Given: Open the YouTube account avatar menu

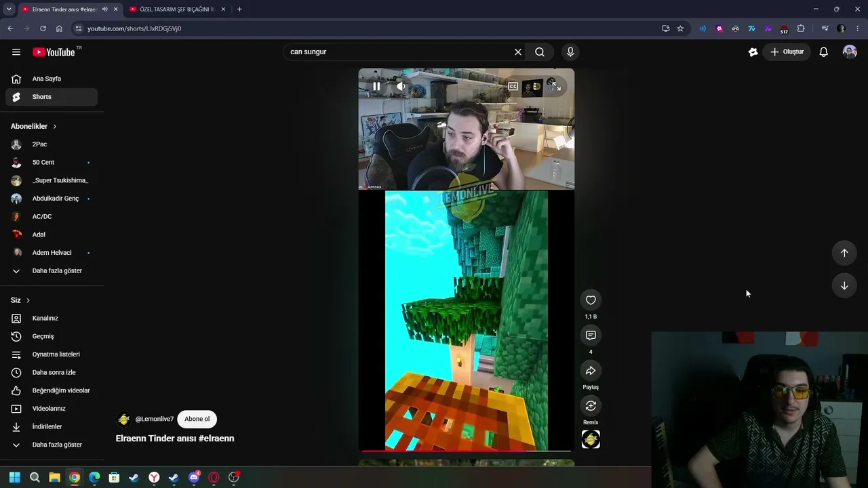Looking at the screenshot, I should pyautogui.click(x=850, y=52).
